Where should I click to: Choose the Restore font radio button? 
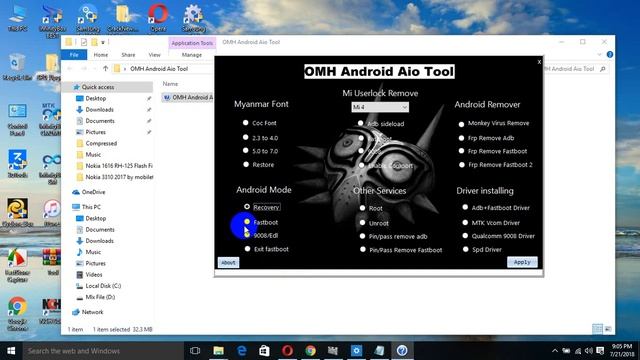pos(246,164)
